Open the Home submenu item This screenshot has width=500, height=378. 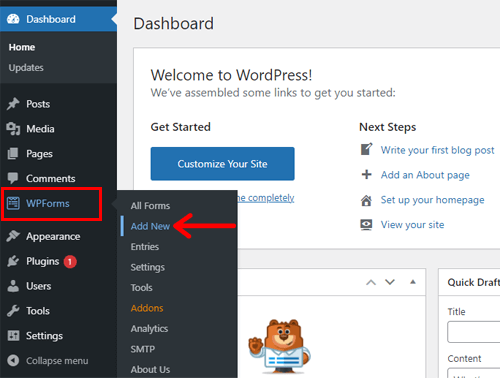[x=22, y=47]
